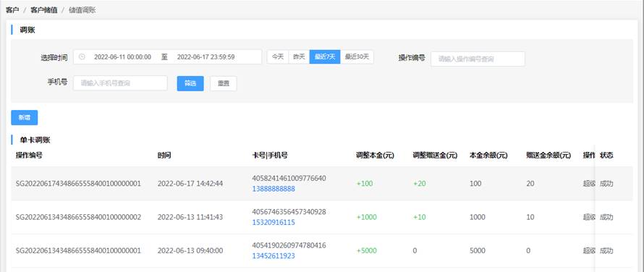Click the 新增 add button
Screen dimensions: 644x272
click(x=24, y=117)
